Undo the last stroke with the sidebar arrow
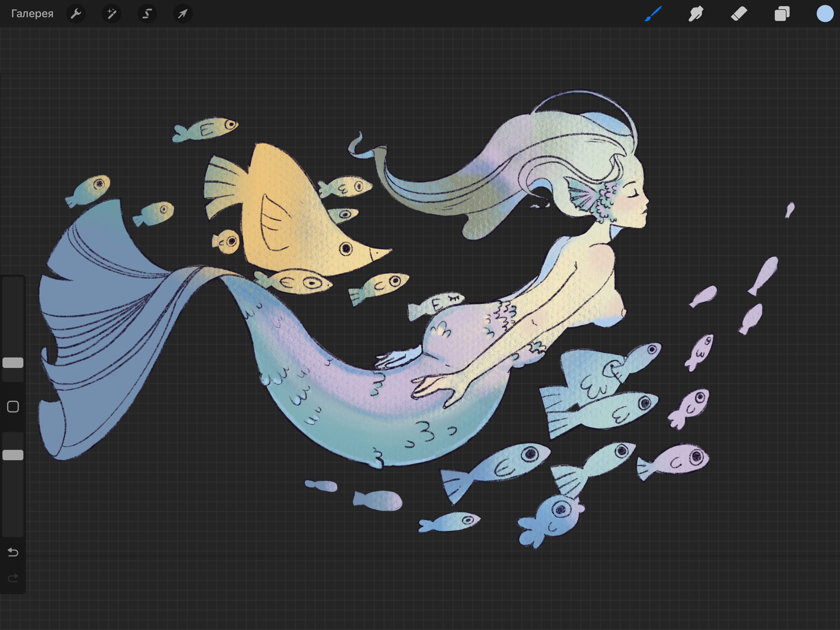 tap(13, 552)
